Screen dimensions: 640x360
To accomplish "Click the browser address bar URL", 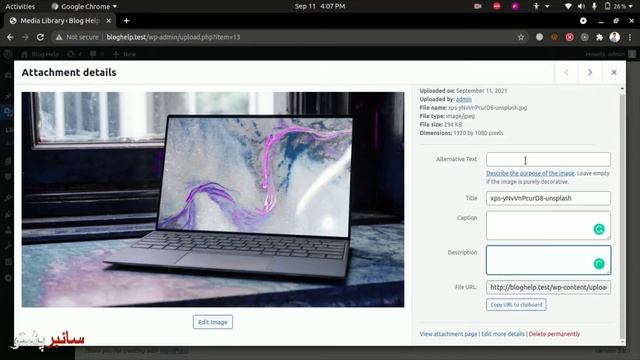I will (x=173, y=37).
